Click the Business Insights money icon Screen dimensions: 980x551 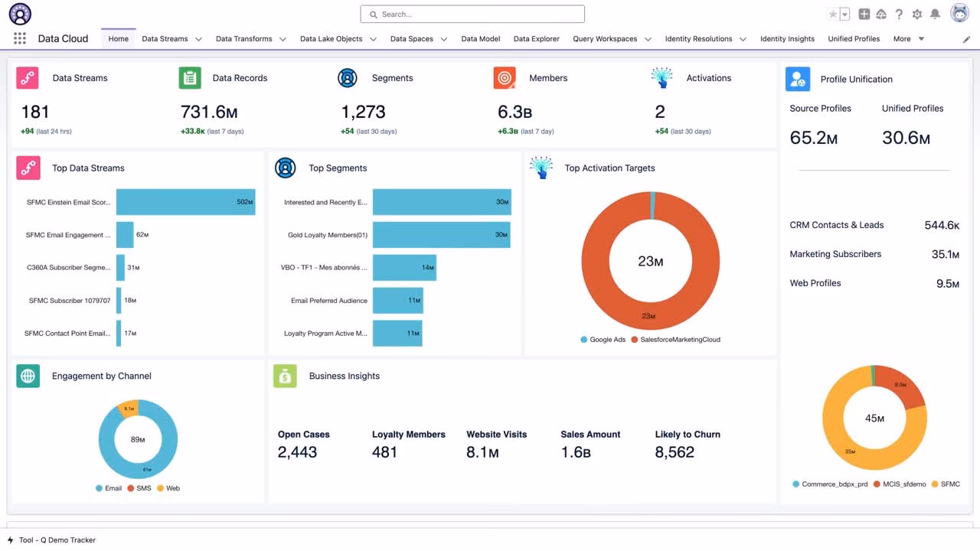(285, 376)
